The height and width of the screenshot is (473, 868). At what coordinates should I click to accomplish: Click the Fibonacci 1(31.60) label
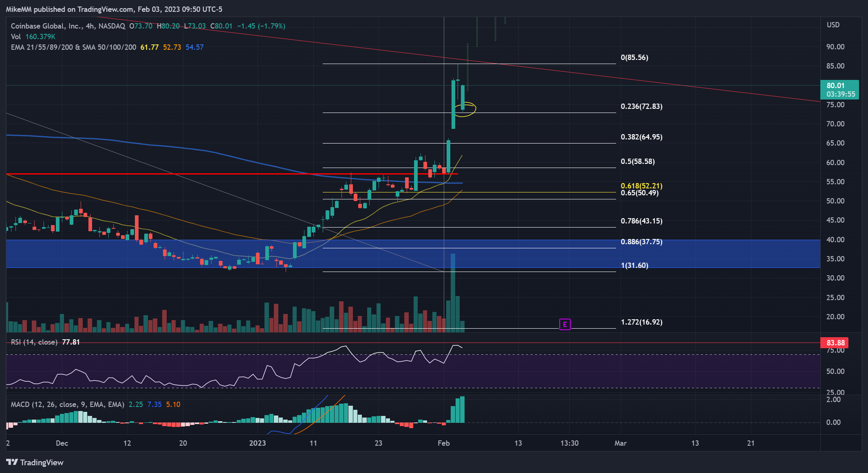[634, 265]
